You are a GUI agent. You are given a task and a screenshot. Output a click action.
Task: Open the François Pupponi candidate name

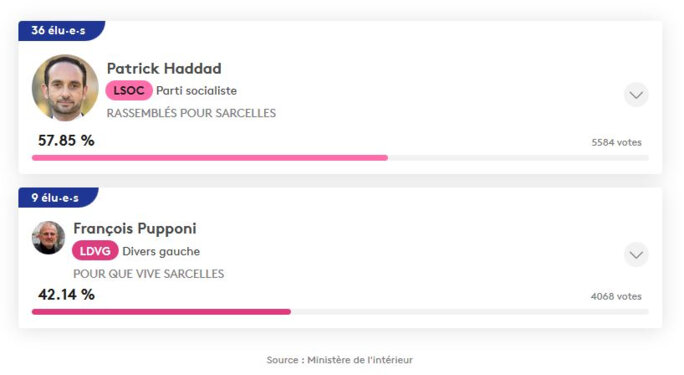point(135,228)
